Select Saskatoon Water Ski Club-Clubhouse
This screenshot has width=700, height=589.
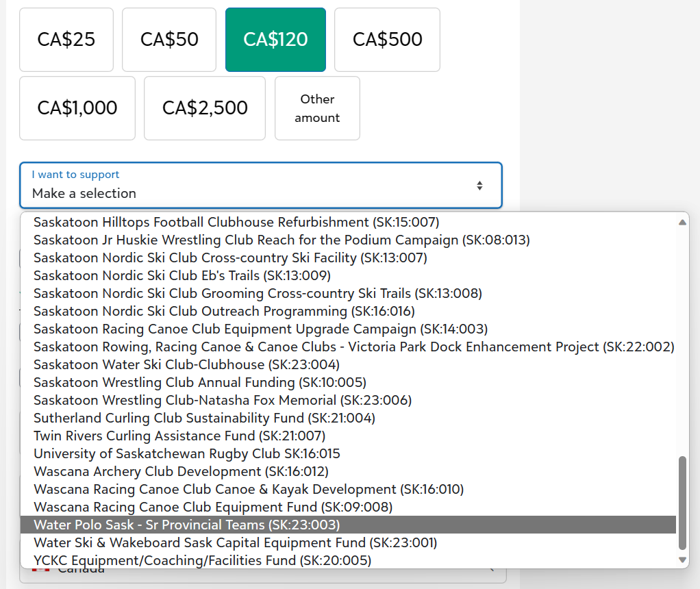[x=348, y=365]
